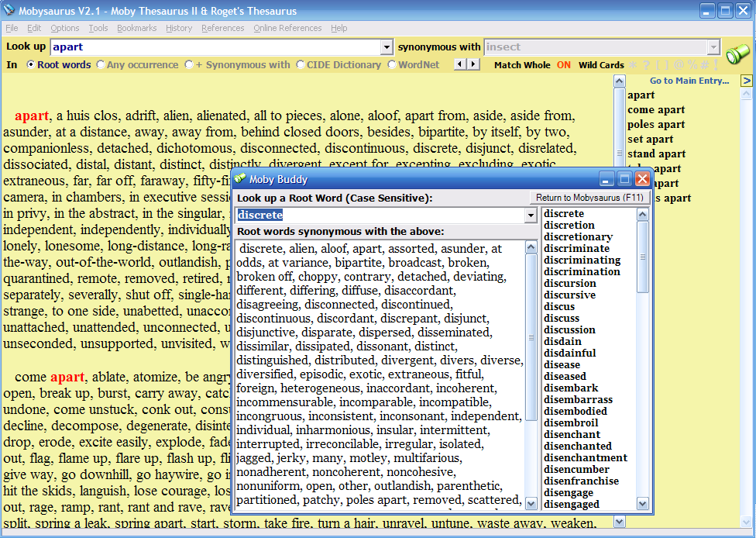Image resolution: width=756 pixels, height=538 pixels.
Task: Select 'disenchantment' in Moby Buddy word list
Action: pos(586,458)
